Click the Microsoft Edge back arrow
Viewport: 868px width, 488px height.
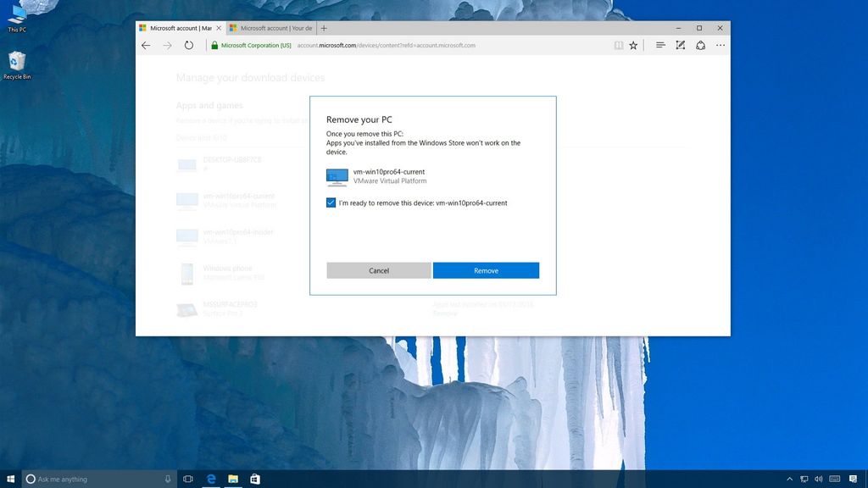146,45
